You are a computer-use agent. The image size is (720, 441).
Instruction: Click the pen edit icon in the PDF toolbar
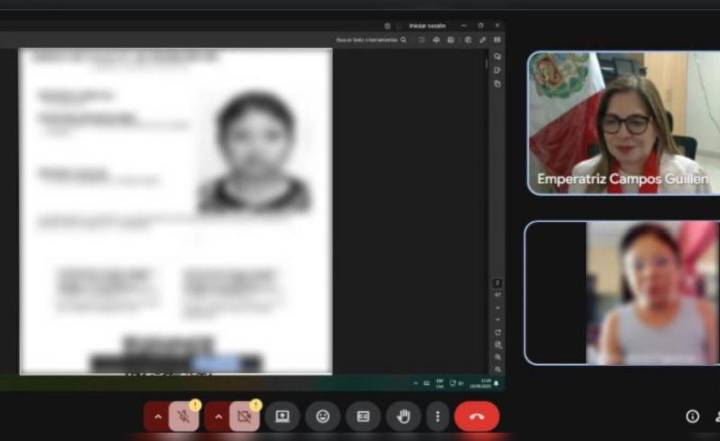point(483,40)
